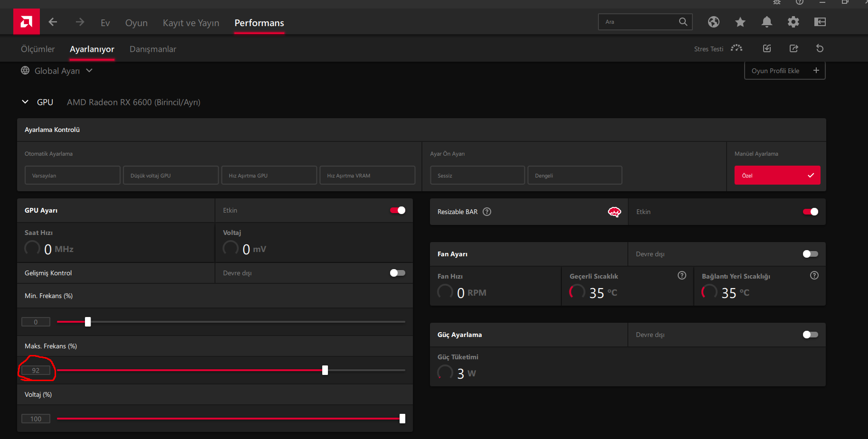Click the Stres Testi label

pyautogui.click(x=709, y=49)
